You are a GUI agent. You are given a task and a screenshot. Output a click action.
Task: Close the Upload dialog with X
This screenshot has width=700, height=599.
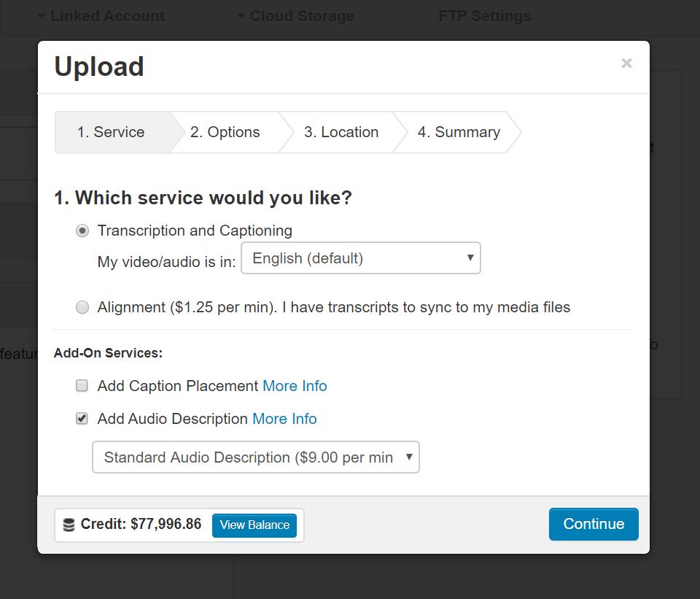626,63
